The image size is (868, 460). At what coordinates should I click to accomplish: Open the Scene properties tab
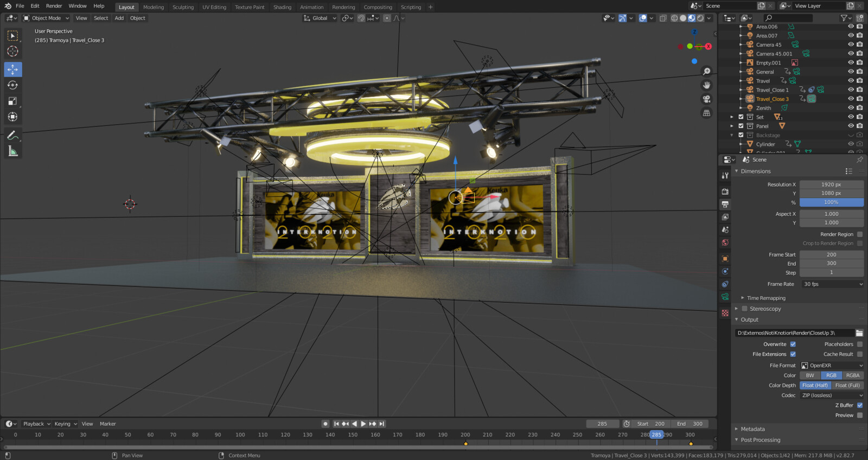pos(725,230)
